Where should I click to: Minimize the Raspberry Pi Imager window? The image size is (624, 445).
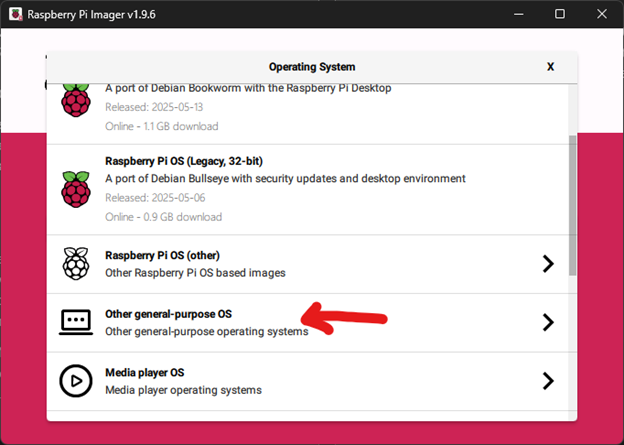[519, 14]
